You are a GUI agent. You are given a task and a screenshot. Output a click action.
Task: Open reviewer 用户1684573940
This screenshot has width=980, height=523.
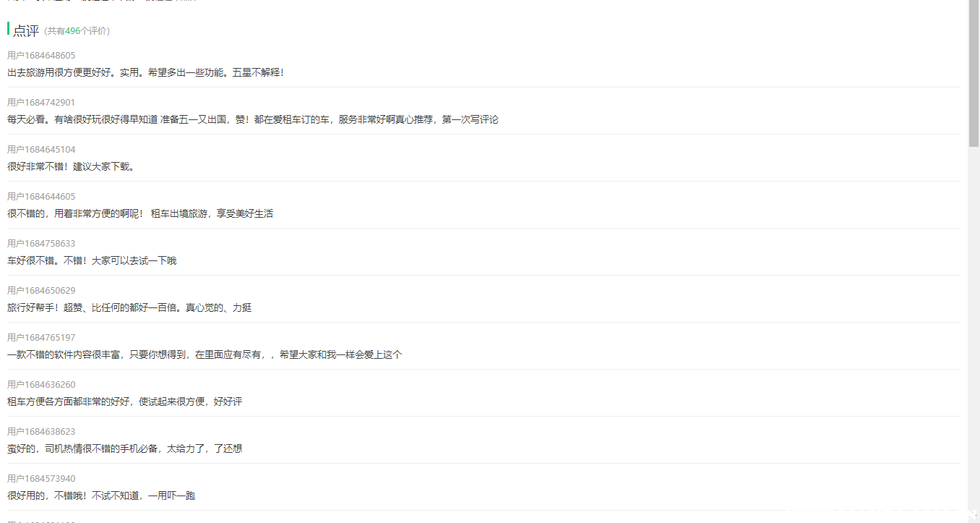[41, 479]
